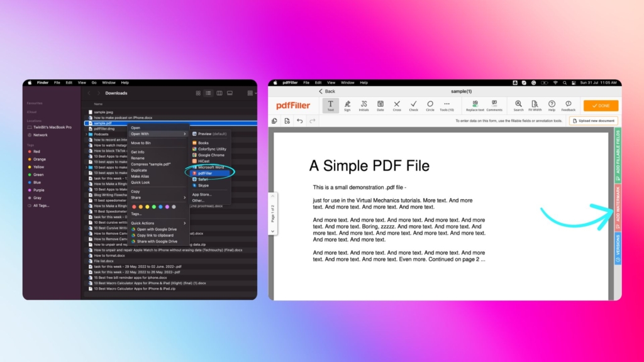The width and height of the screenshot is (644, 362).
Task: Open the ADD WATERMARK side tab
Action: tap(618, 207)
